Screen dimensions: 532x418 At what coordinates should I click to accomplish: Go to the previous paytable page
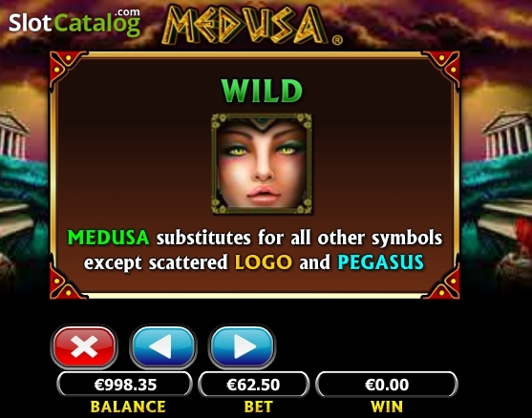[x=163, y=346]
